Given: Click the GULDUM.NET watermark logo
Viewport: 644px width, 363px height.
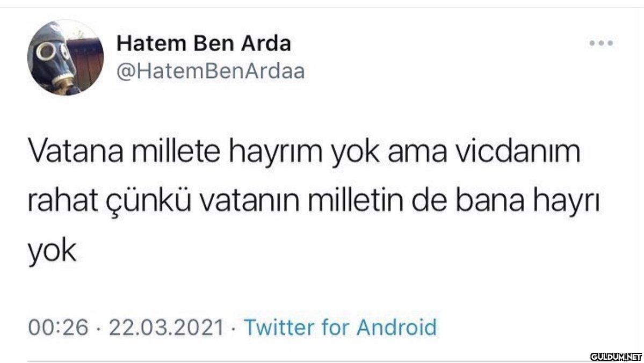Looking at the screenshot, I should coord(616,355).
